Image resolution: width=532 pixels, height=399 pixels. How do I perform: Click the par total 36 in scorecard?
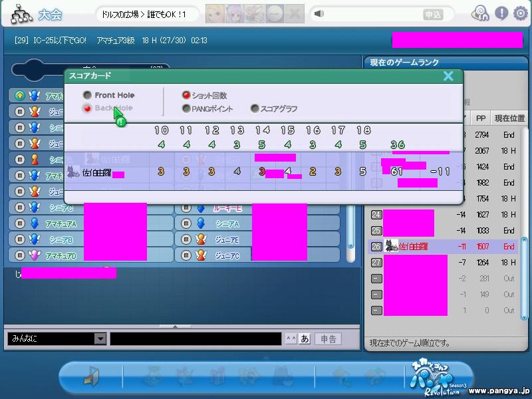coord(397,145)
